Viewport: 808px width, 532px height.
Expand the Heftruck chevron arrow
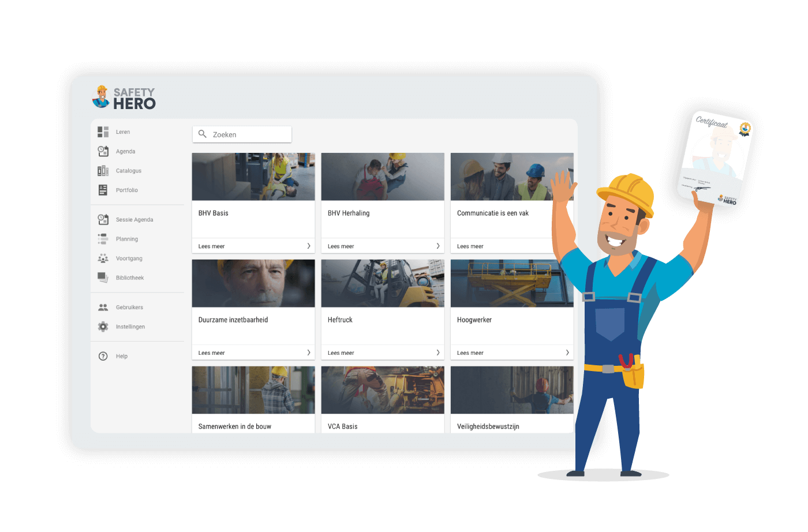[x=438, y=353]
